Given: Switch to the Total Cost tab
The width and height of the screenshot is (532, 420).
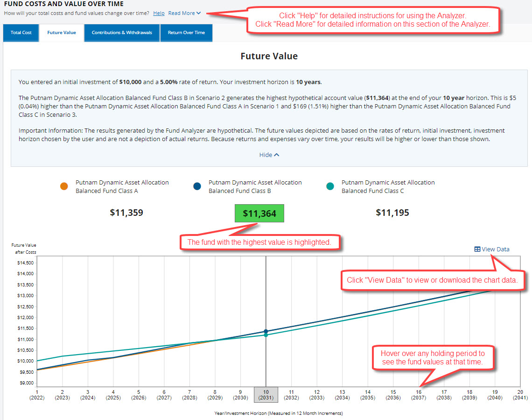Looking at the screenshot, I should coord(21,33).
